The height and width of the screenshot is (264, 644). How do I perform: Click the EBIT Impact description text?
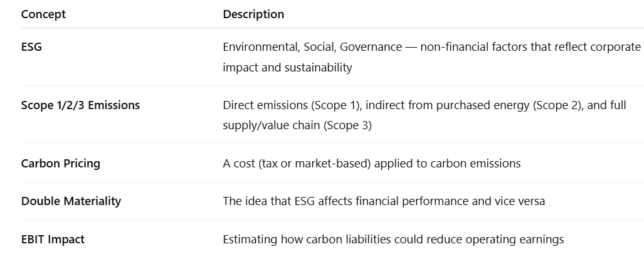[x=393, y=240]
